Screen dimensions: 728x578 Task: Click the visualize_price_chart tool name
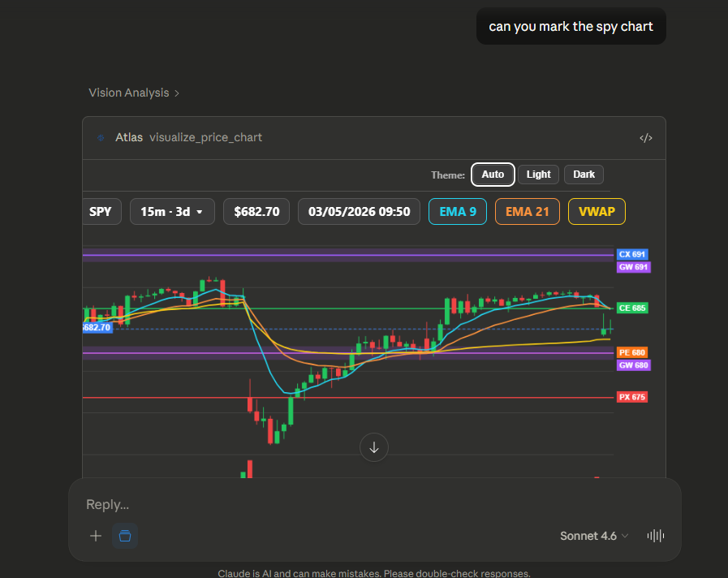[205, 137]
